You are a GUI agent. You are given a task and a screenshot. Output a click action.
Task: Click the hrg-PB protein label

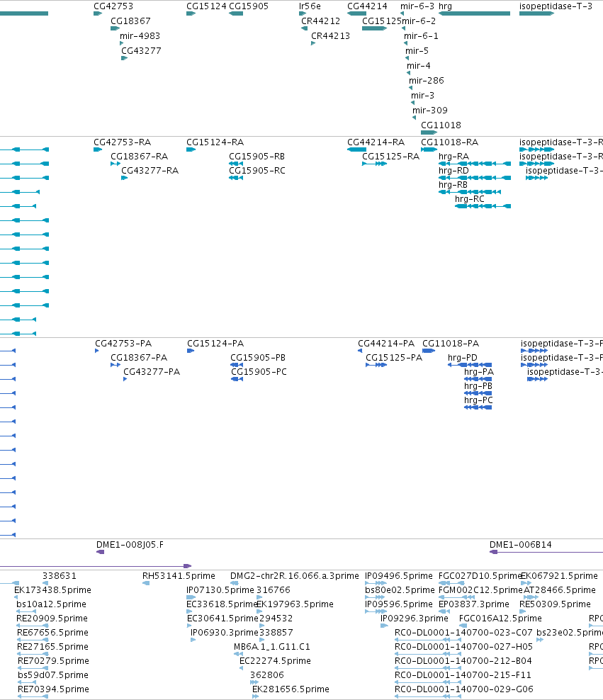click(478, 385)
